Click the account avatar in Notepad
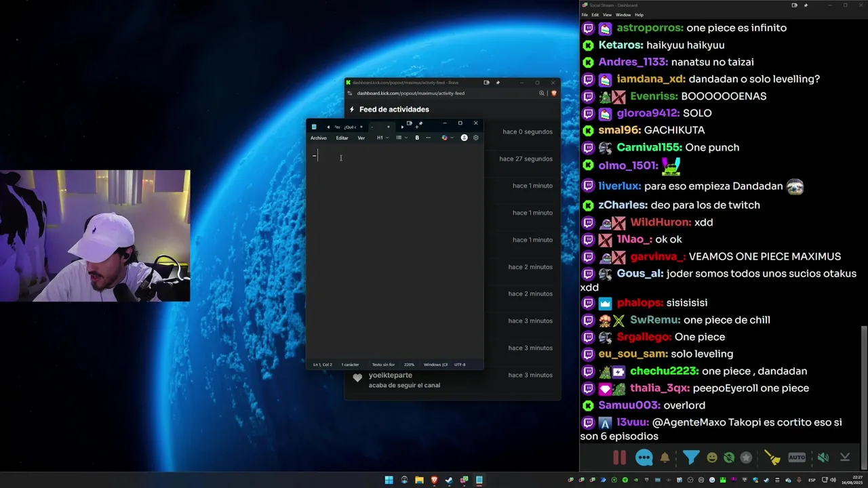The height and width of the screenshot is (488, 868). click(x=464, y=138)
